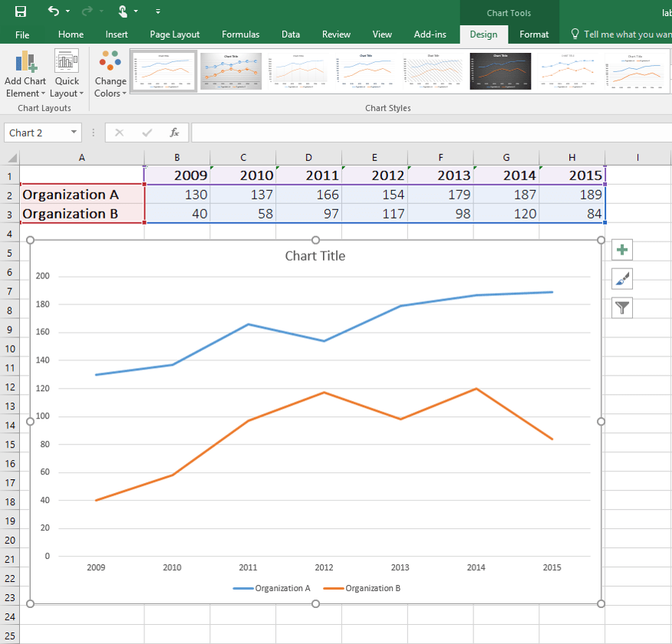
Task: Click the Chart Elements plus button
Action: pos(622,250)
